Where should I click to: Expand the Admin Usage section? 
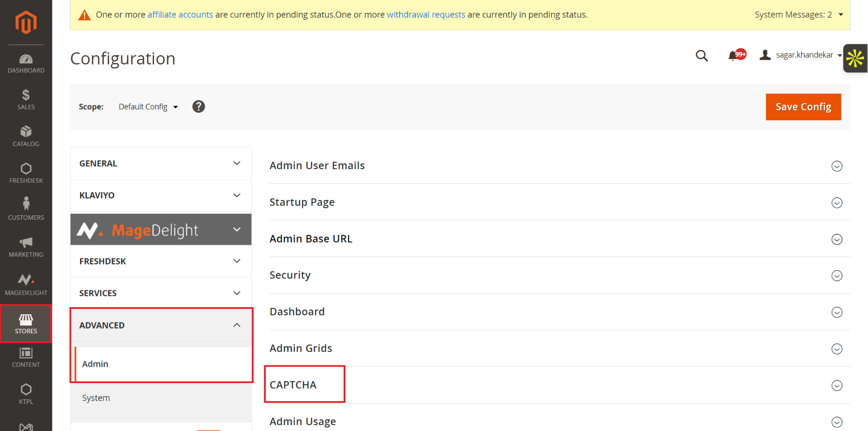pyautogui.click(x=560, y=422)
